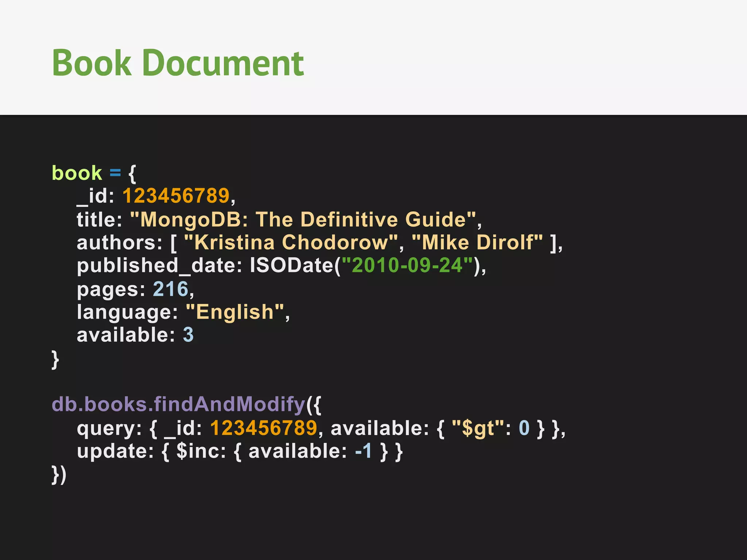This screenshot has width=747, height=560.
Task: Click the 'query:' key in findAndModify
Action: pyautogui.click(x=109, y=428)
